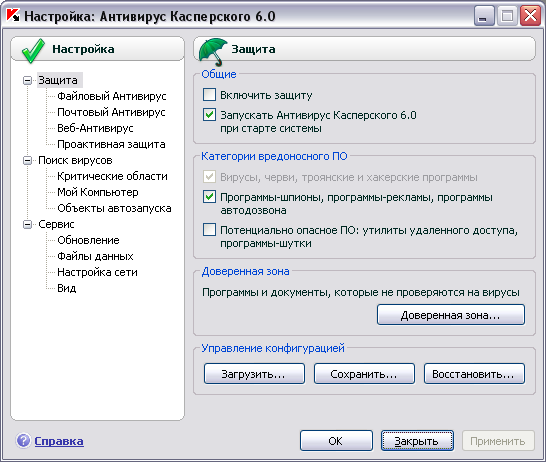
Task: Collapse the Поиск вирусов tree node
Action: 27,160
